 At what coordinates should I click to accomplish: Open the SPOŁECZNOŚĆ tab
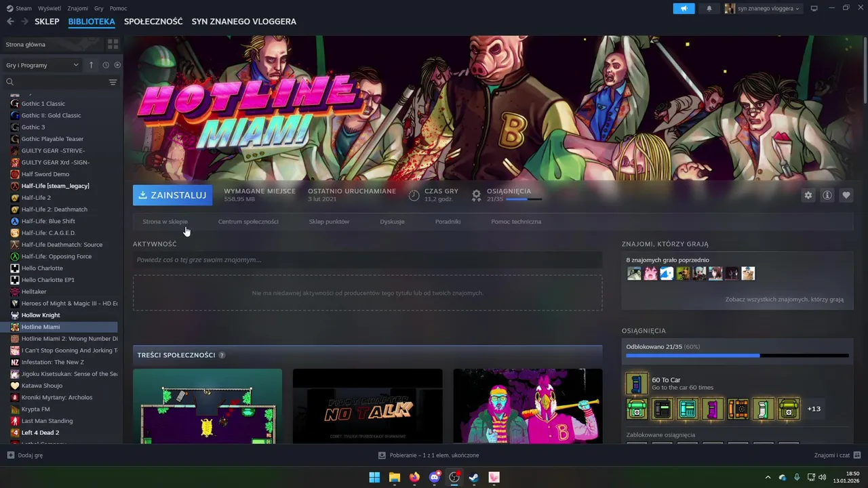tap(153, 22)
